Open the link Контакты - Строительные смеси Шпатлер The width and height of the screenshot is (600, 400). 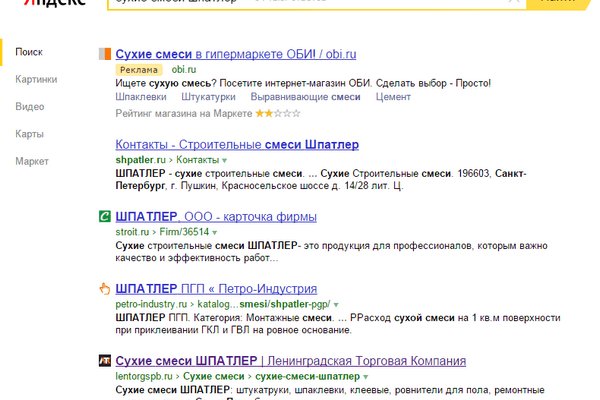pyautogui.click(x=237, y=144)
